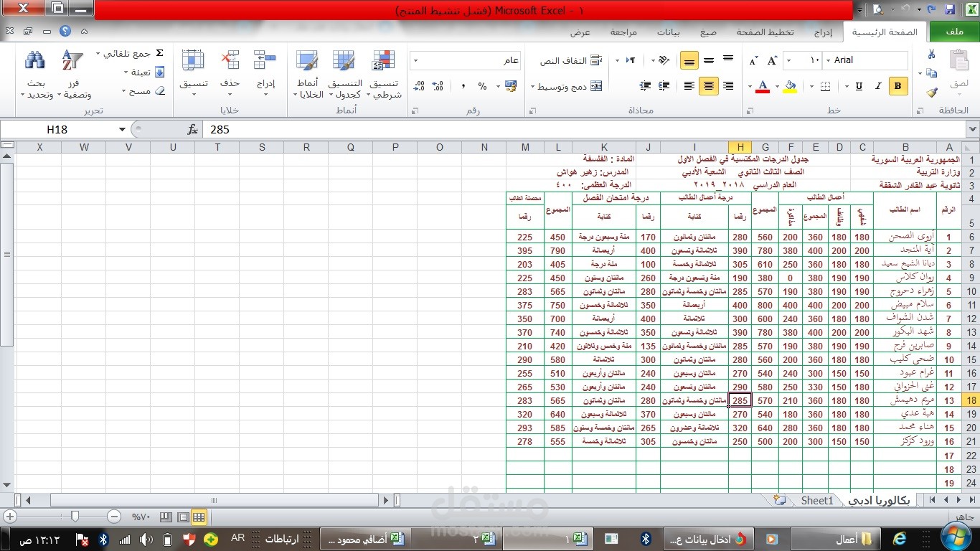This screenshot has height=551, width=980.
Task: Open the Arial font name dropdown
Action: point(829,61)
